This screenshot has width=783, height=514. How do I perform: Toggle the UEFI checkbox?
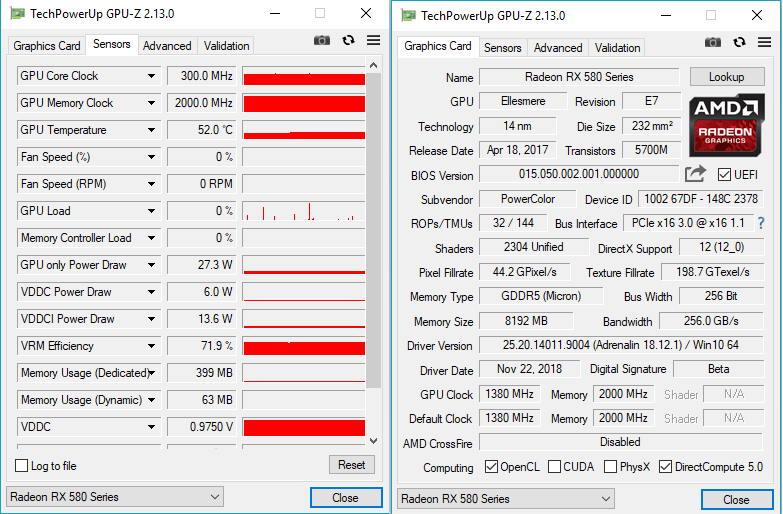click(724, 174)
